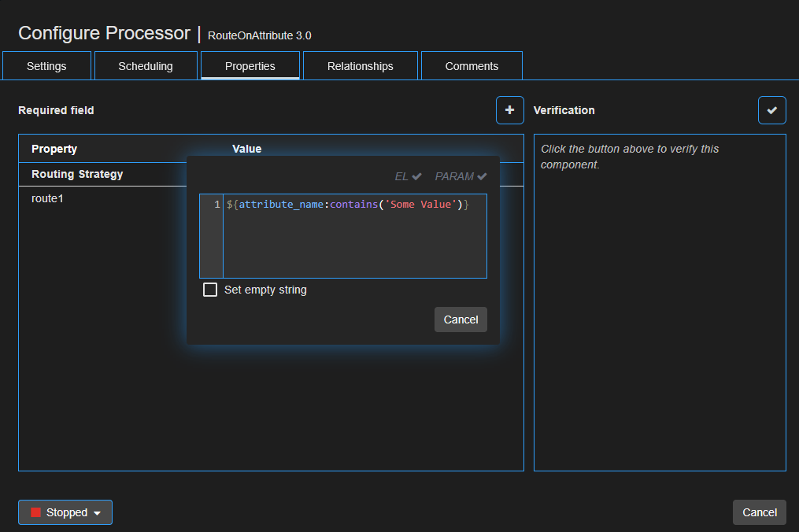Image resolution: width=799 pixels, height=532 pixels.
Task: Go to the Relationships tab
Action: 360,66
